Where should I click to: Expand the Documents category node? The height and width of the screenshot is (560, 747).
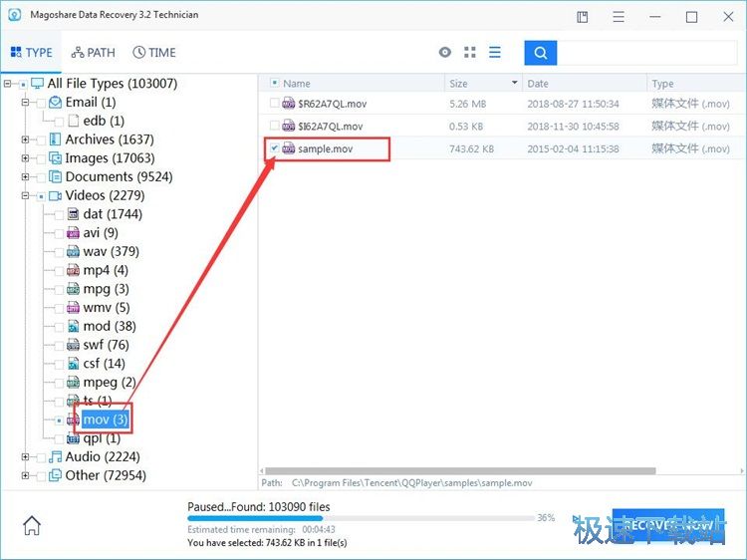[25, 176]
